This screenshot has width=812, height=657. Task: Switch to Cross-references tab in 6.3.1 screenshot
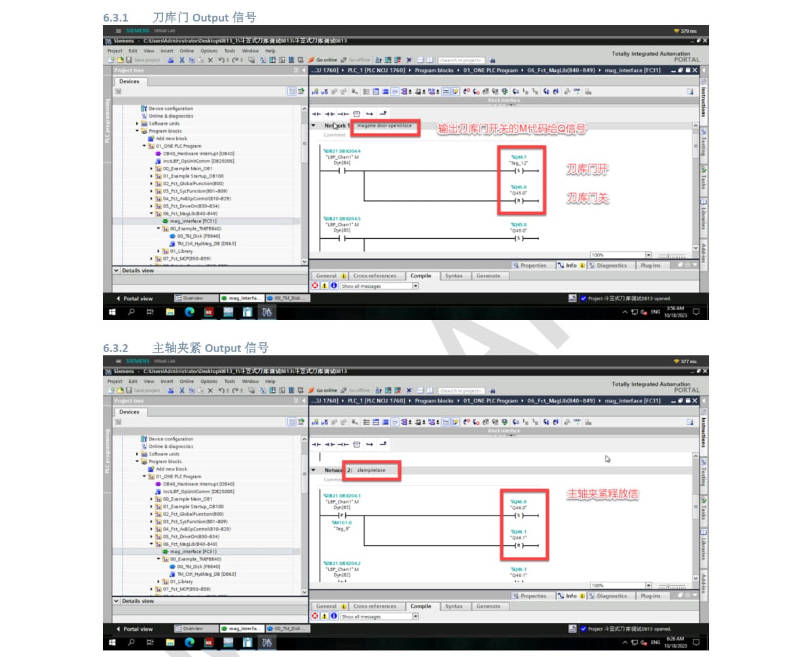click(x=375, y=275)
